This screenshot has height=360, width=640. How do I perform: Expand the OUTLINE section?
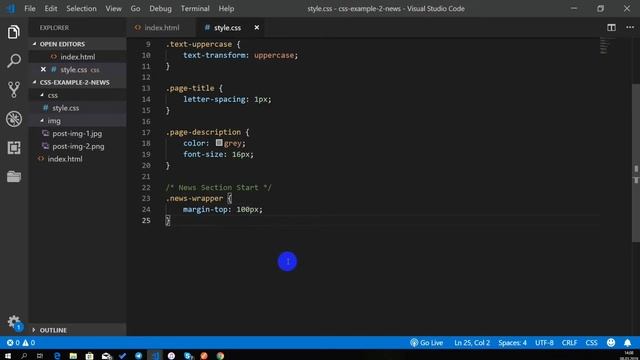77,330
